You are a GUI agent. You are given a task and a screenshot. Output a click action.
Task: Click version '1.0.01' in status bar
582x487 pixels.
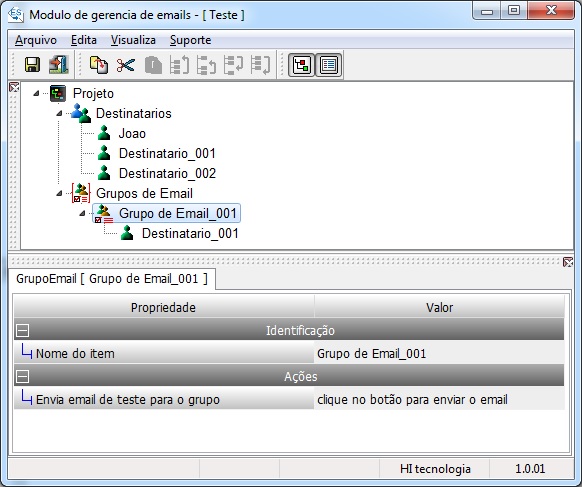[530, 469]
